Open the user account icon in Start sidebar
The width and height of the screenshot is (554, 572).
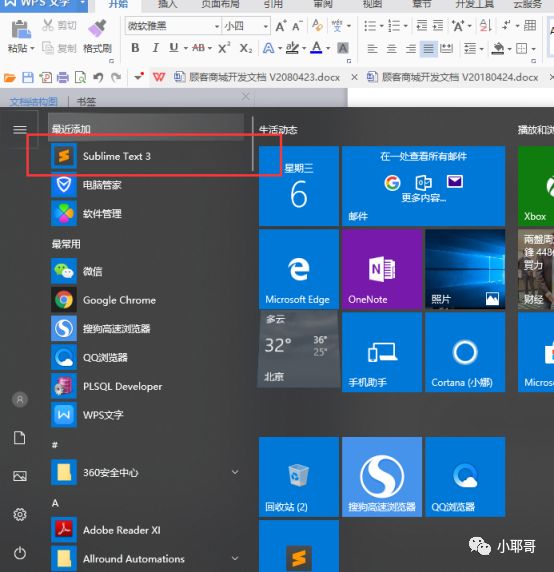tap(20, 399)
